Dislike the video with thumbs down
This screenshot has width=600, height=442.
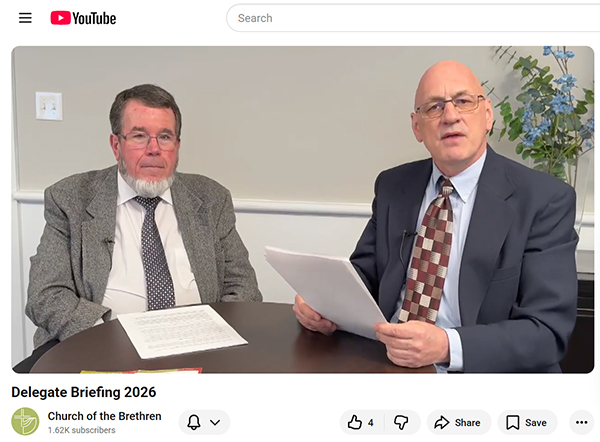coord(402,422)
